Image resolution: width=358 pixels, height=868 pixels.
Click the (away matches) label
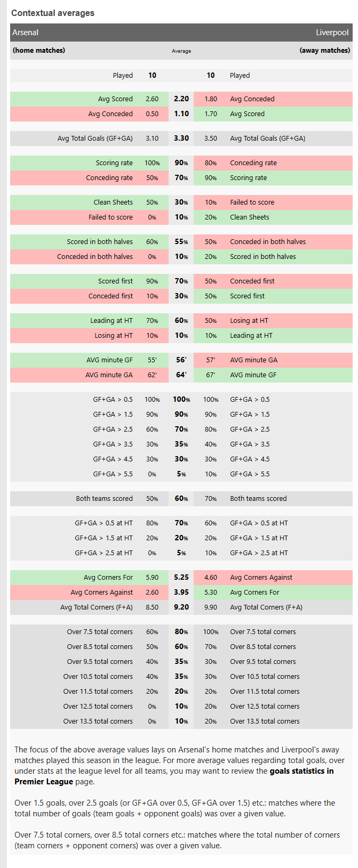pos(324,50)
